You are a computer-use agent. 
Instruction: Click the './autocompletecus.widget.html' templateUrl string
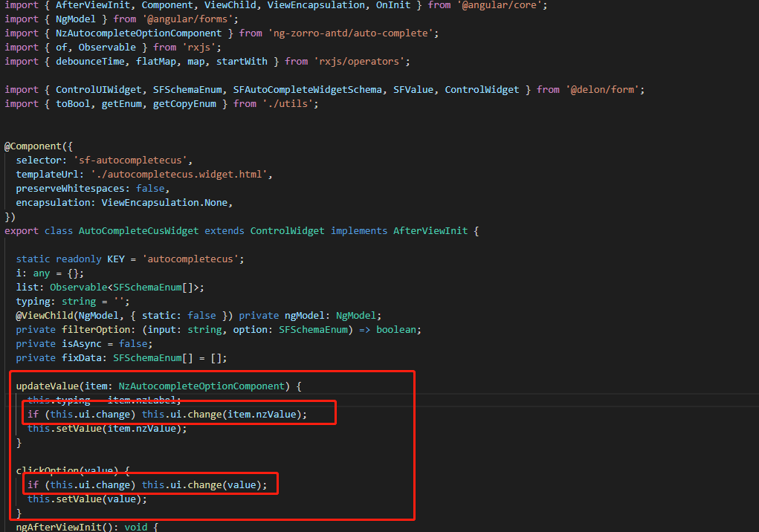point(179,174)
